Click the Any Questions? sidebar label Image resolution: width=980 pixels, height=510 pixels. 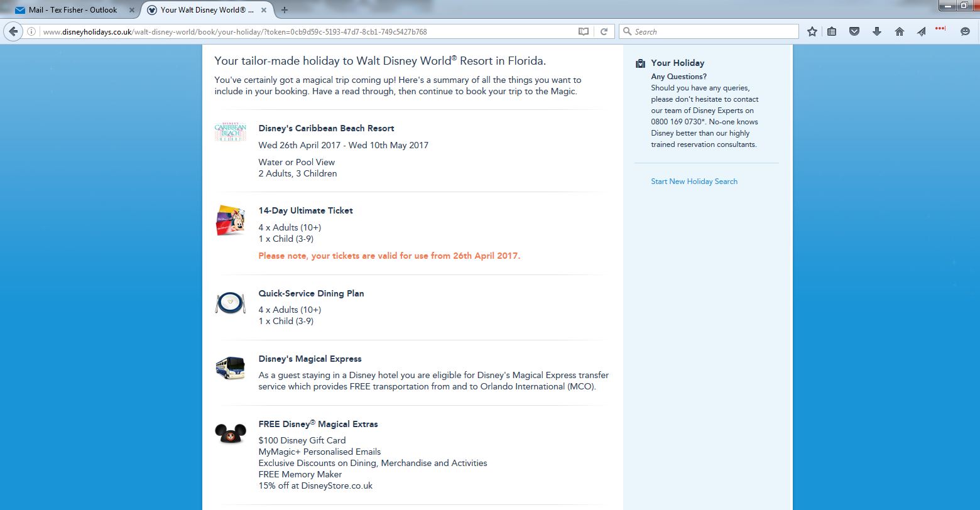tap(679, 77)
